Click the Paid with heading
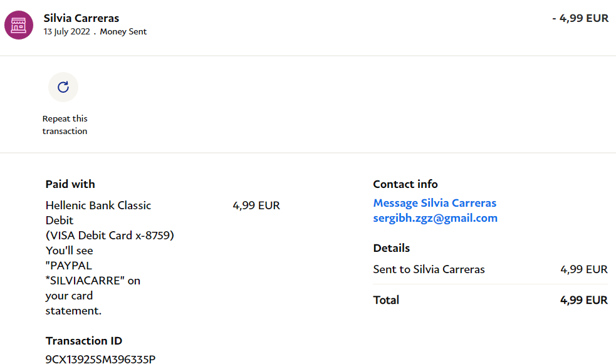The height and width of the screenshot is (364, 616). pyautogui.click(x=70, y=184)
